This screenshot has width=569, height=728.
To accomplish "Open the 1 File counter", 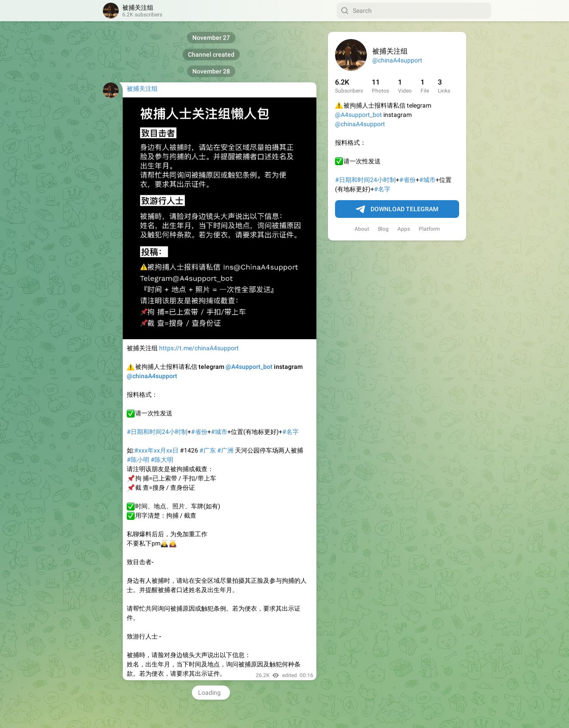I will [425, 86].
